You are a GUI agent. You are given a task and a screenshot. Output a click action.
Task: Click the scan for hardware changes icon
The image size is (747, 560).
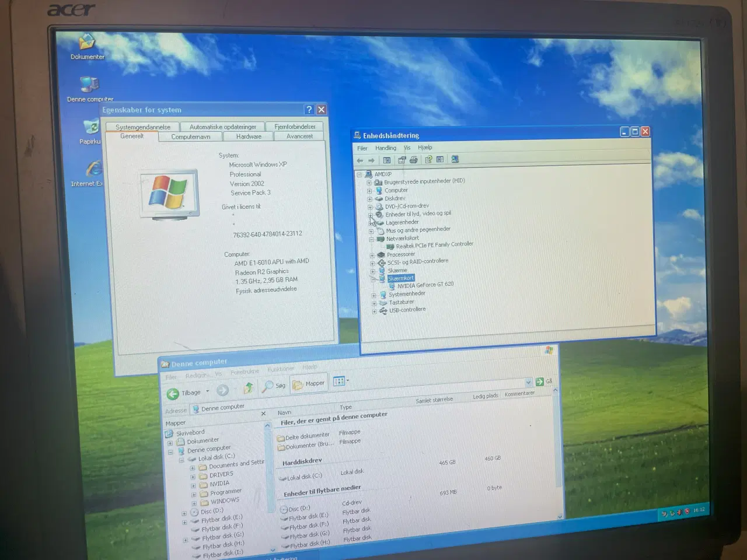click(x=455, y=159)
